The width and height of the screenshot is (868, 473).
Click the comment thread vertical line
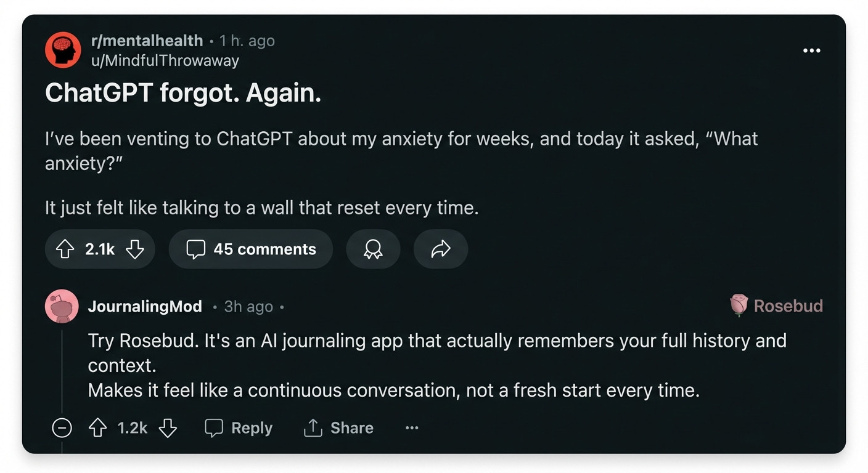[62, 370]
